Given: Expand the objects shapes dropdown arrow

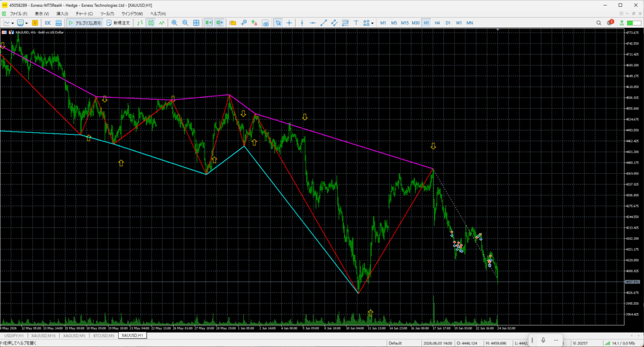Looking at the screenshot, I should click(x=372, y=23).
